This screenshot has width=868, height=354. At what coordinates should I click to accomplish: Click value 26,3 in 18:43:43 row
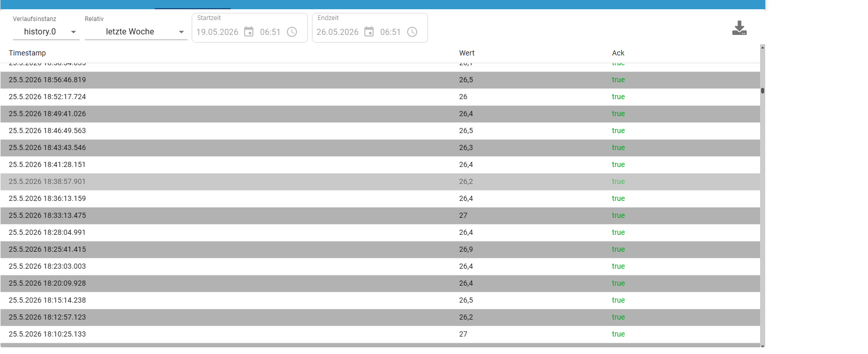click(466, 147)
